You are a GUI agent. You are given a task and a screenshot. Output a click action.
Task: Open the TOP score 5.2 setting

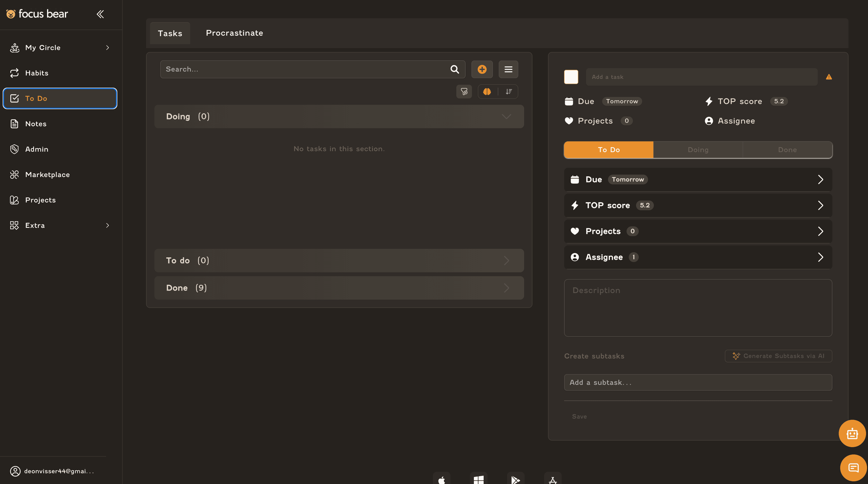click(x=698, y=205)
